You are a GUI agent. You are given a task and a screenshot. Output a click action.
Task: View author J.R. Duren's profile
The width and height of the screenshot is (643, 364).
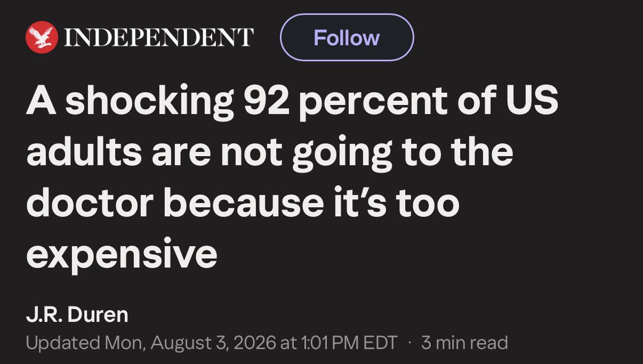tap(77, 314)
